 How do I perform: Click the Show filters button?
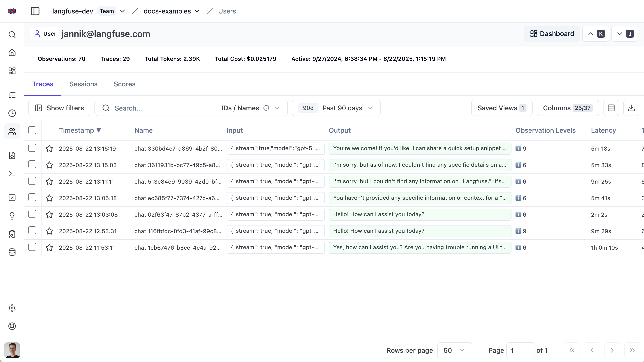[59, 108]
